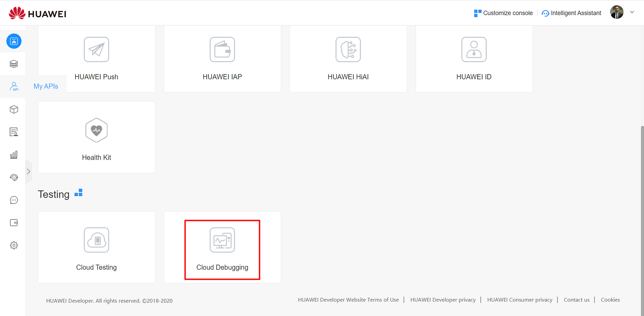Open My APIs in the sidebar
Viewport: 644px width, 316px height.
point(46,86)
